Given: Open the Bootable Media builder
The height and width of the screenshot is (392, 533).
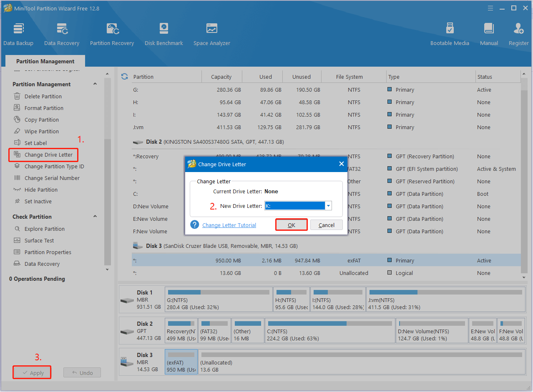Looking at the screenshot, I should [450, 34].
